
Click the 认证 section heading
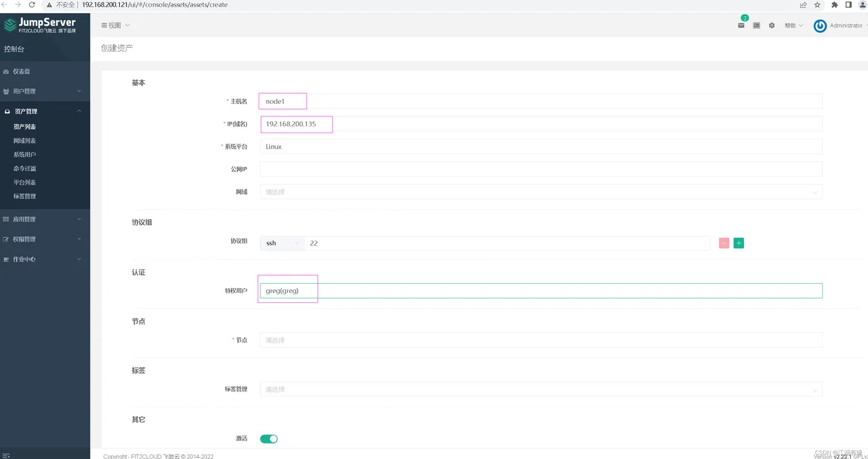(x=138, y=273)
